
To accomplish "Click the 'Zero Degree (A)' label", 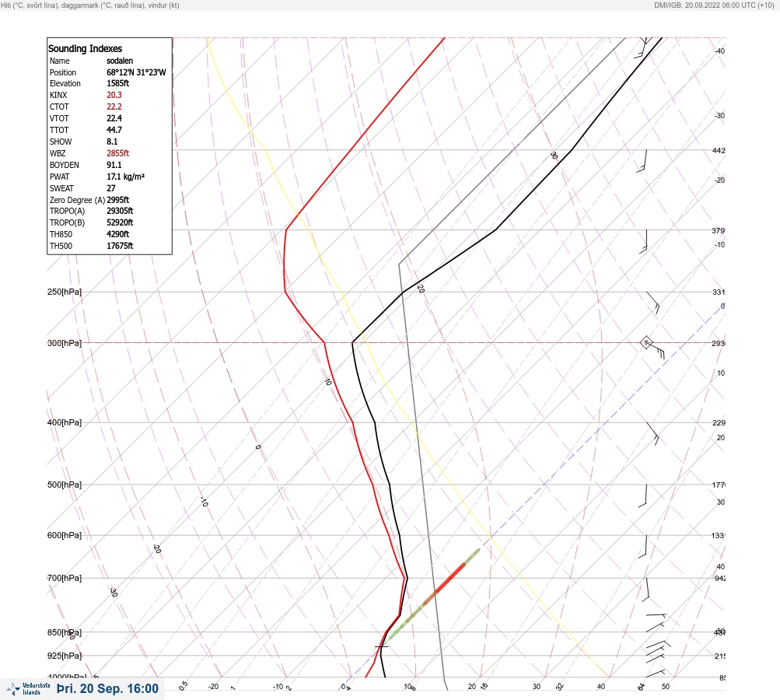I will point(77,200).
